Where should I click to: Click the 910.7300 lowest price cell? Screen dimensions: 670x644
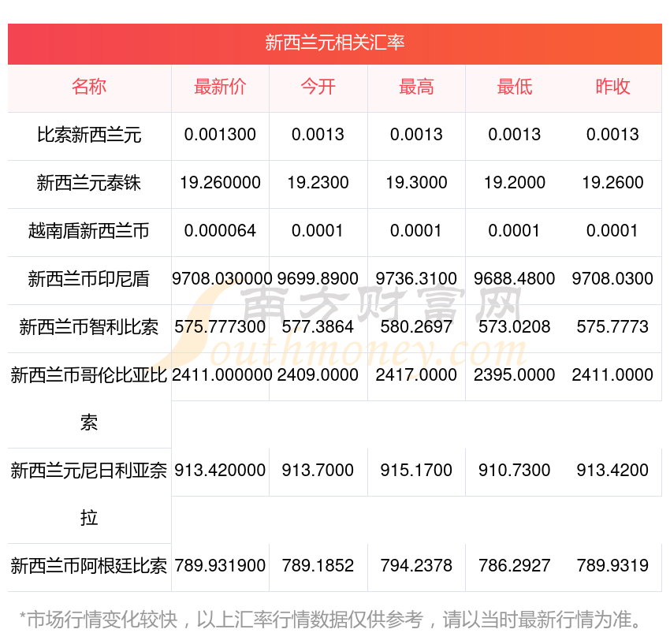coord(515,470)
